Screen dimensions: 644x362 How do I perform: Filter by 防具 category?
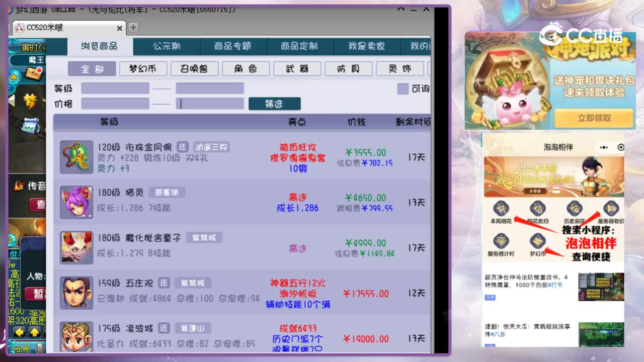coord(349,69)
